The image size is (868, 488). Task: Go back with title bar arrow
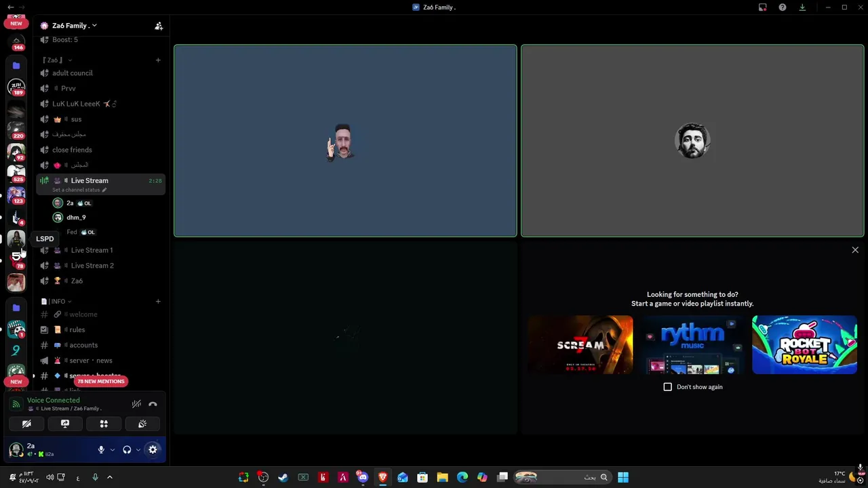pos(10,7)
